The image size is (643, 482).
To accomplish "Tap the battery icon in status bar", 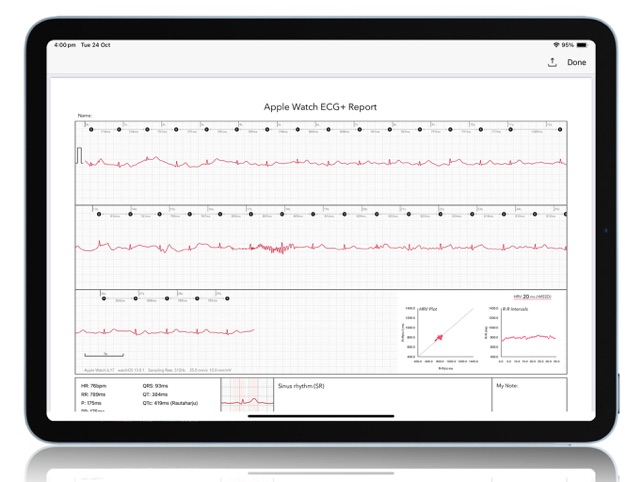I will [x=581, y=45].
